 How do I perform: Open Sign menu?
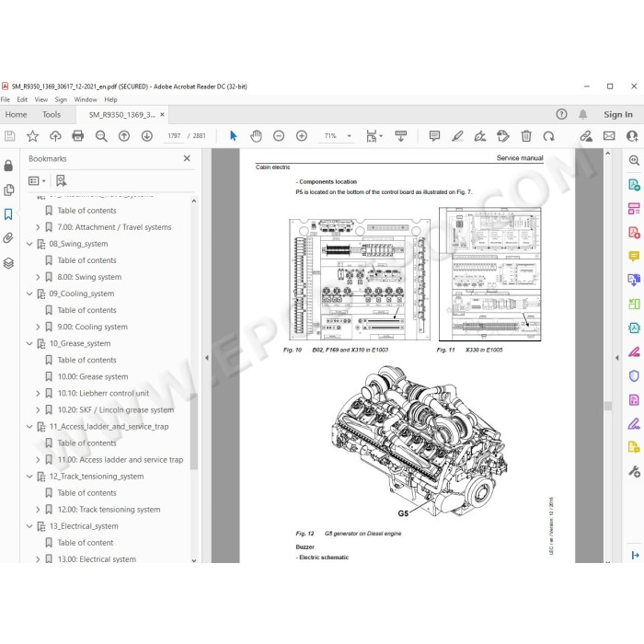[61, 99]
